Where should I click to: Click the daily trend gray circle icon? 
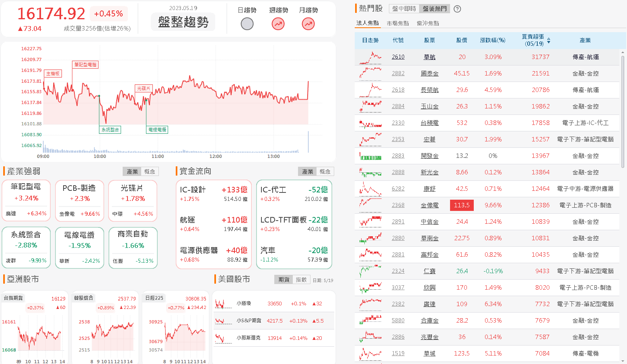click(247, 24)
